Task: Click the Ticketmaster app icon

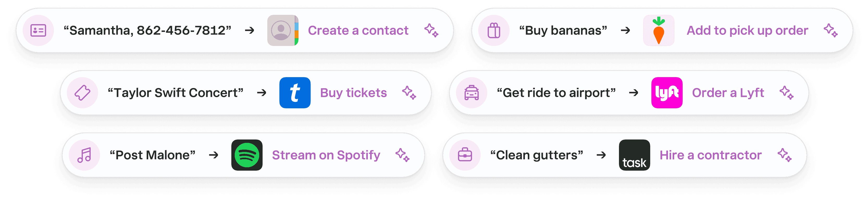Action: pos(294,93)
